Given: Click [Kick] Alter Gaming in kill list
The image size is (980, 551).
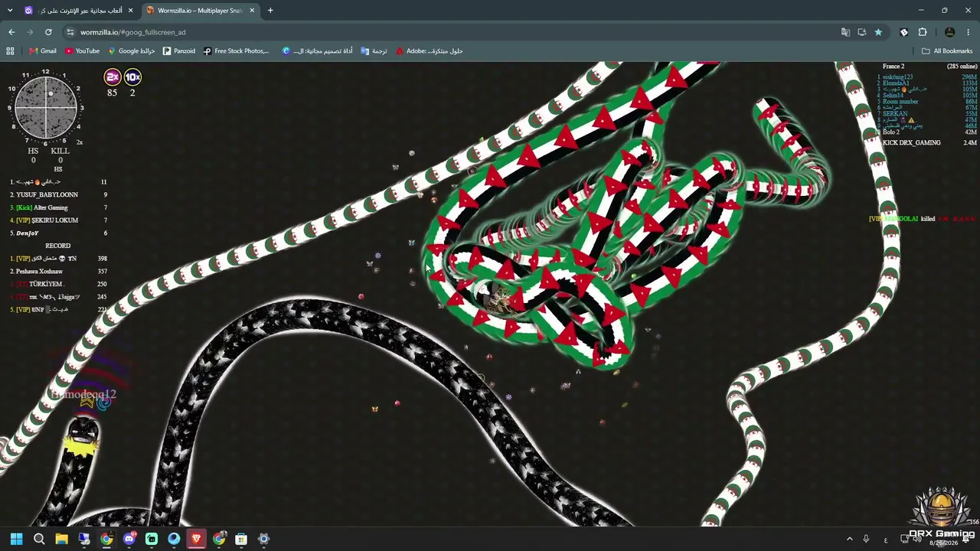Looking at the screenshot, I should coord(42,208).
